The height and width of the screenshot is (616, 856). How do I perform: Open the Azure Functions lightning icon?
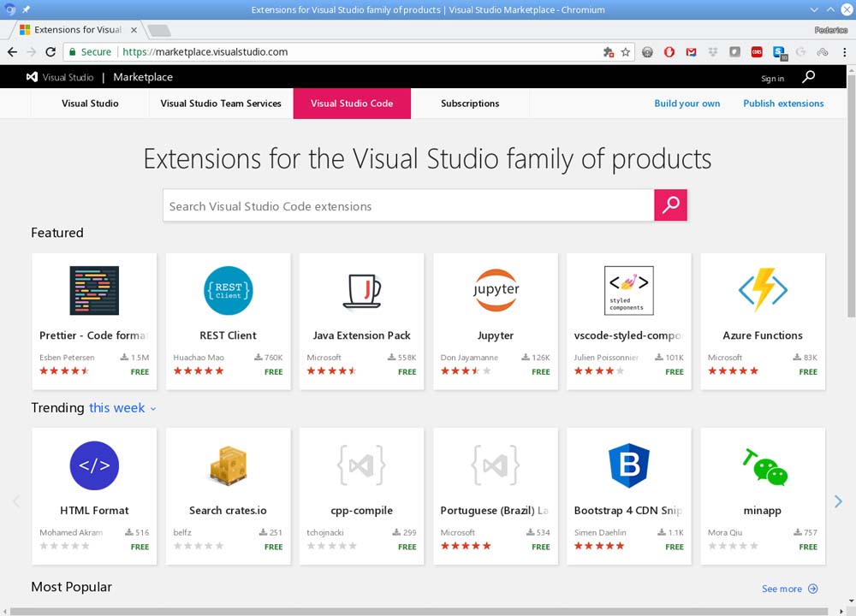(763, 291)
